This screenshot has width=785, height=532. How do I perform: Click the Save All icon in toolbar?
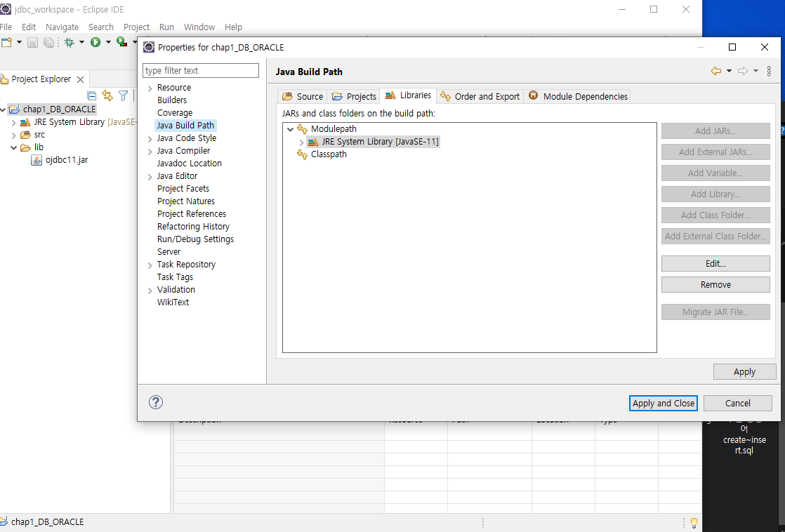click(x=48, y=43)
